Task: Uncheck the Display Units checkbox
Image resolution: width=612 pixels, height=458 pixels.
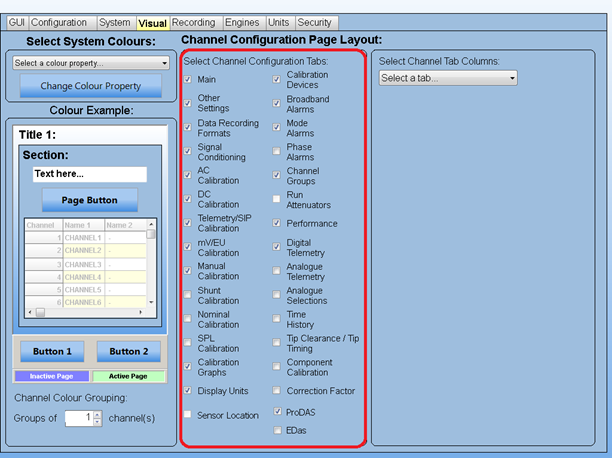Action: coord(188,390)
